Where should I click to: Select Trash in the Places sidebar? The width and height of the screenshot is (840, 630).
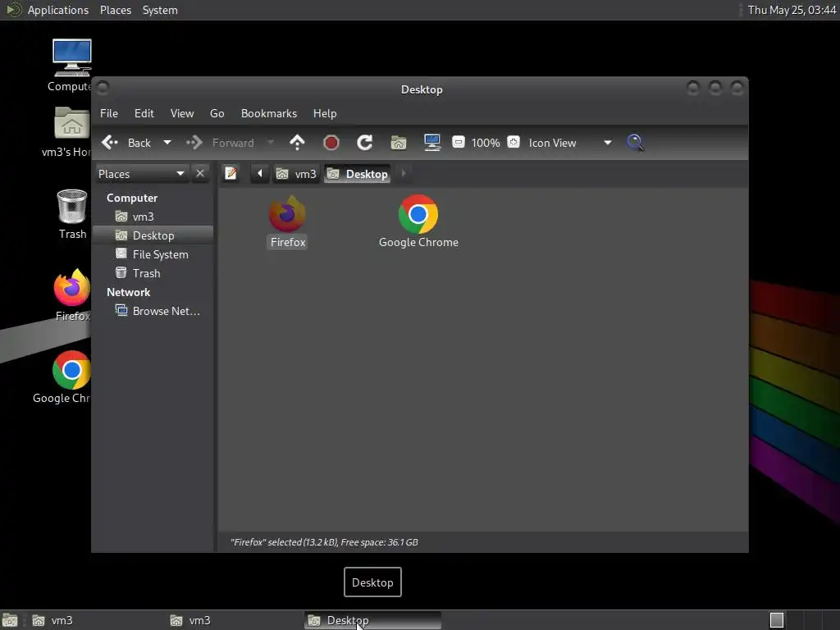153,273
